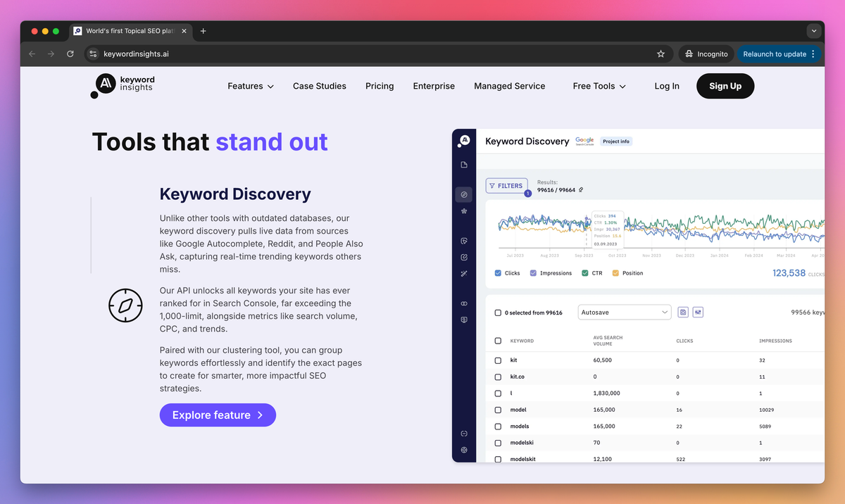The width and height of the screenshot is (845, 504).
Task: Check the box for keyword 'kit'
Action: (499, 360)
